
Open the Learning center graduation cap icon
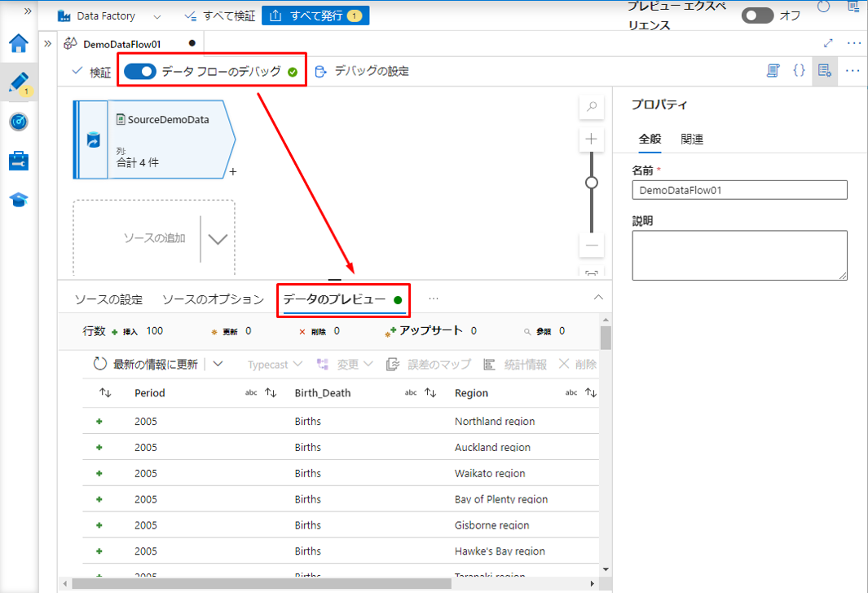[x=18, y=200]
